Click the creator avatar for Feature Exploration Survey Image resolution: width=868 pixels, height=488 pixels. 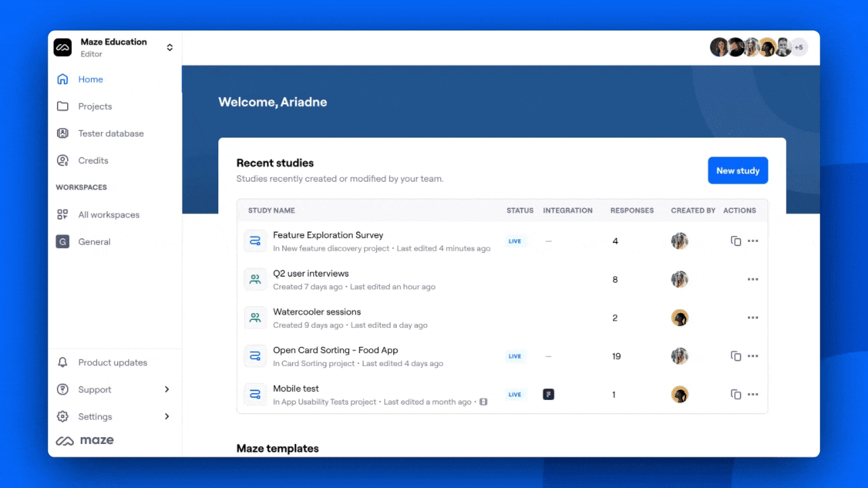[679, 241]
